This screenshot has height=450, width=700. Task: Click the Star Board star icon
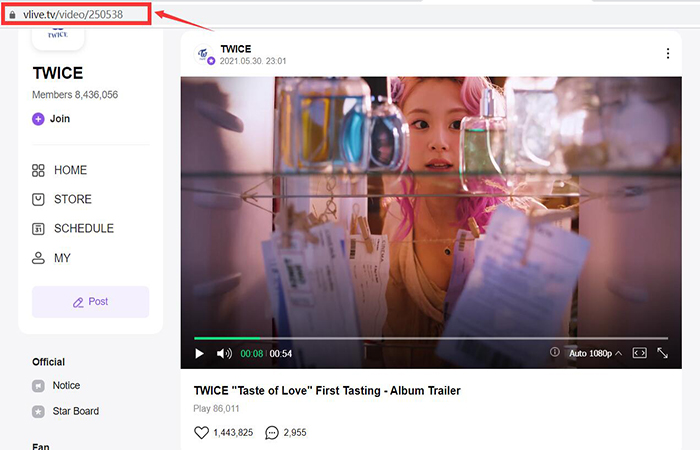coord(38,412)
